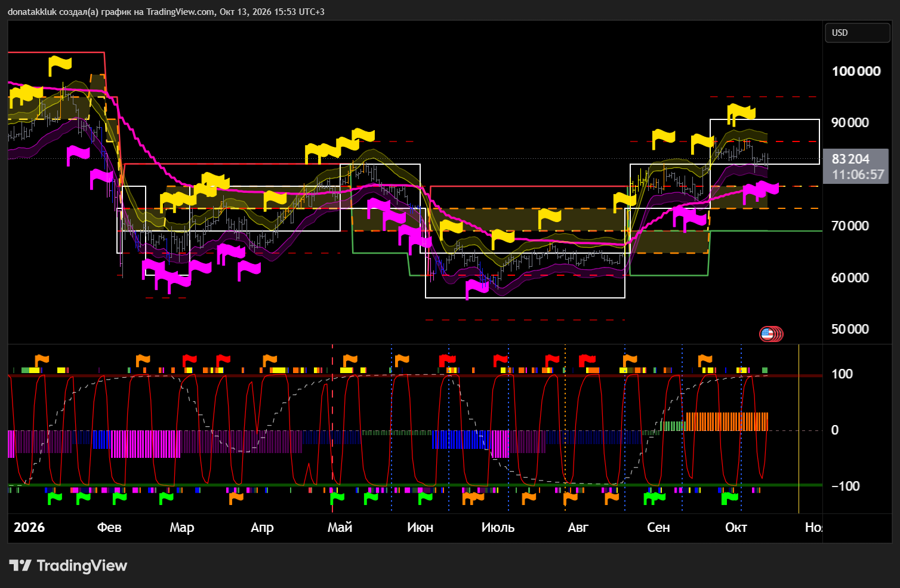This screenshot has width=900, height=588.
Task: Click the Мар month label
Action: click(182, 527)
